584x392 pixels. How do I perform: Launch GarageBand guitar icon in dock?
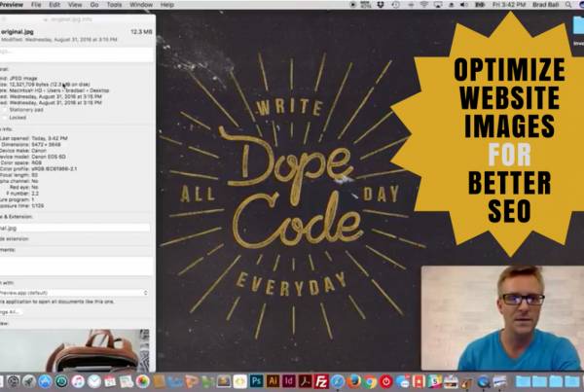point(467,381)
